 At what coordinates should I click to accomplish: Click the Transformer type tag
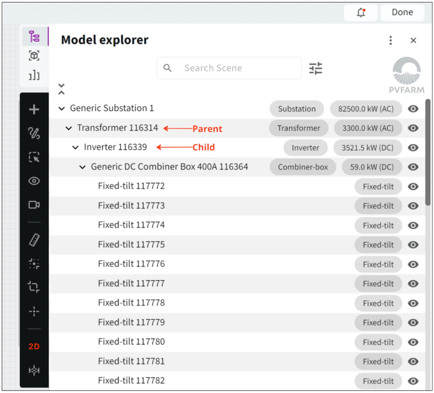coord(299,128)
